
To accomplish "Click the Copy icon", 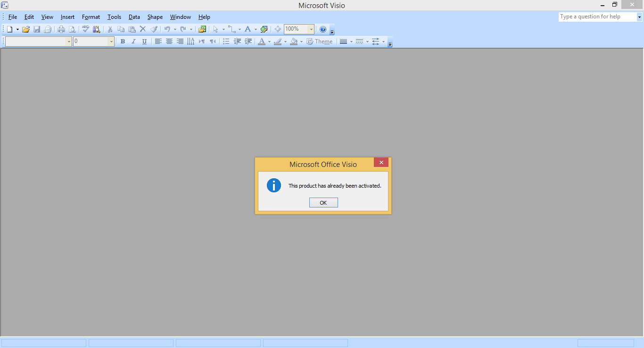I will click(x=121, y=29).
